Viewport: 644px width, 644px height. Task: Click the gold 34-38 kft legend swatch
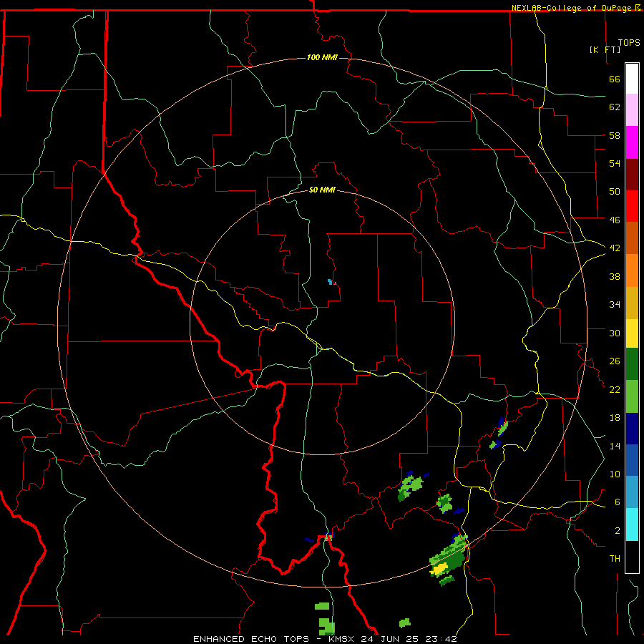click(632, 303)
